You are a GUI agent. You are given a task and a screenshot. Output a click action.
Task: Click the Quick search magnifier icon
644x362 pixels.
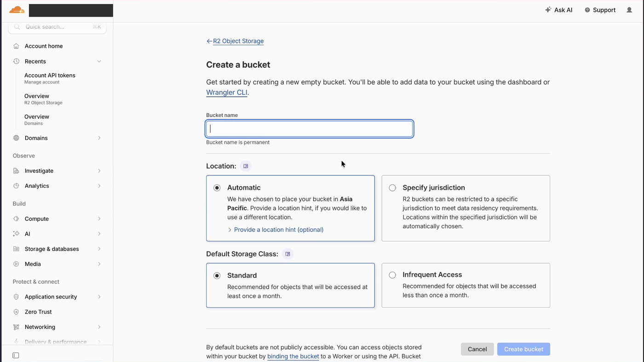(17, 27)
